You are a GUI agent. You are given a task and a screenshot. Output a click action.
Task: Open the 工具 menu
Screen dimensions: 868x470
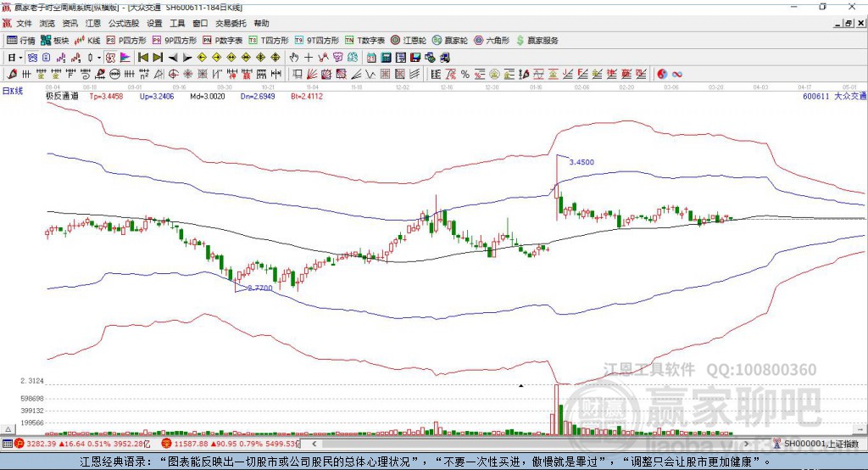click(177, 23)
